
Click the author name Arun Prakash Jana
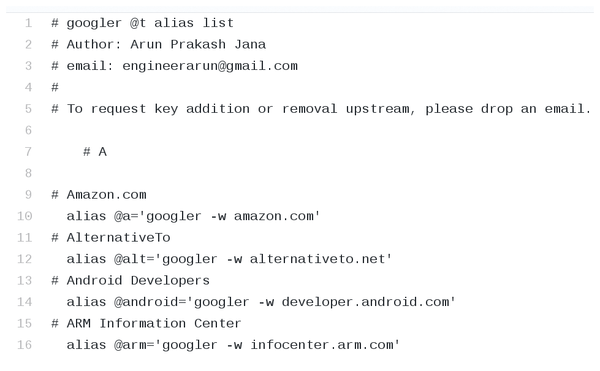[198, 45]
